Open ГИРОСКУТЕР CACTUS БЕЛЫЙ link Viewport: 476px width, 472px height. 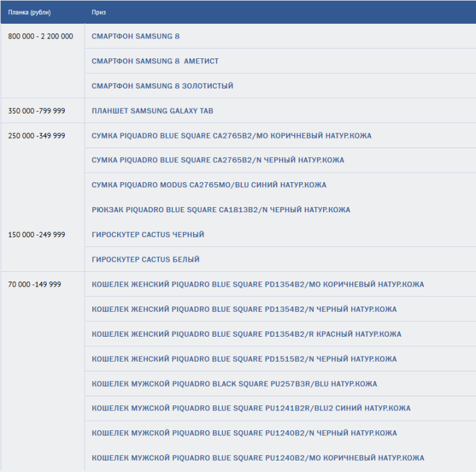(x=145, y=260)
